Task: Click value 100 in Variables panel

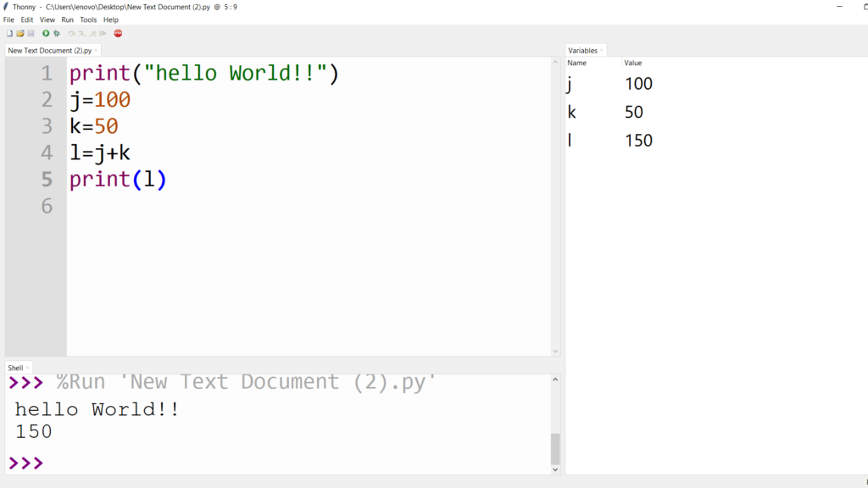Action: pyautogui.click(x=638, y=84)
